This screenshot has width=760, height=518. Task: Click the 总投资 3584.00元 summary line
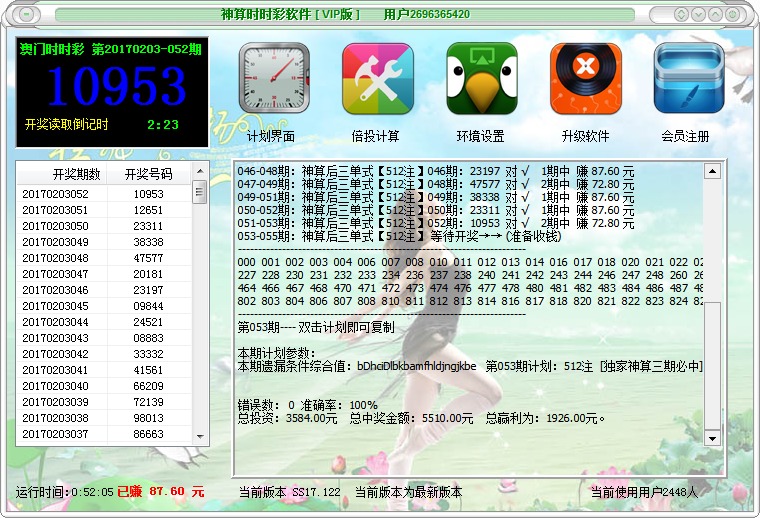421,418
